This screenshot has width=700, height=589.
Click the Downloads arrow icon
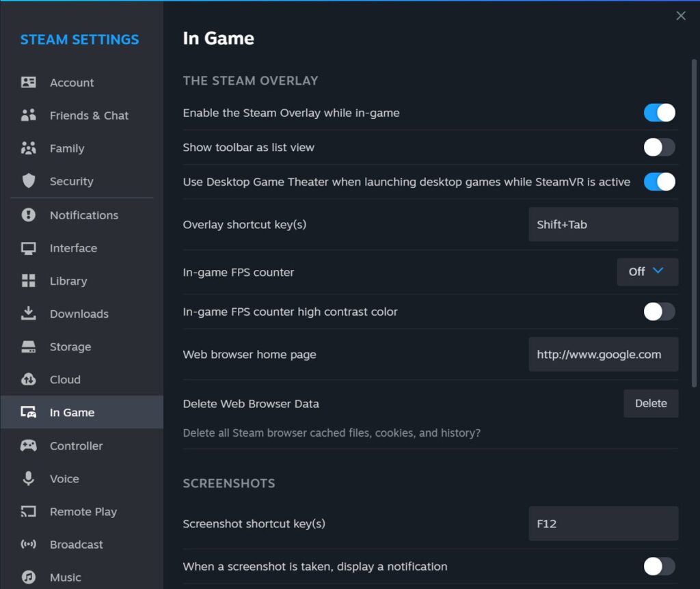pyautogui.click(x=29, y=313)
